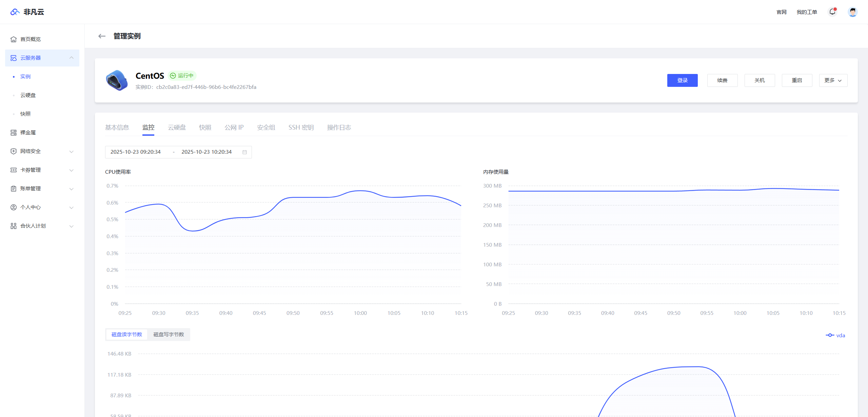Open the 安全组 tab
Viewport: 868px width, 417px height.
tap(266, 128)
